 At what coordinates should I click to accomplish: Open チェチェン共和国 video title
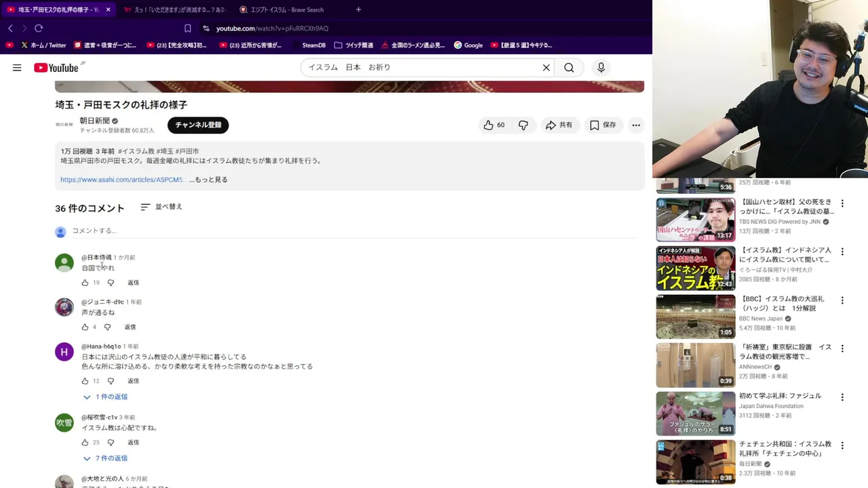785,449
